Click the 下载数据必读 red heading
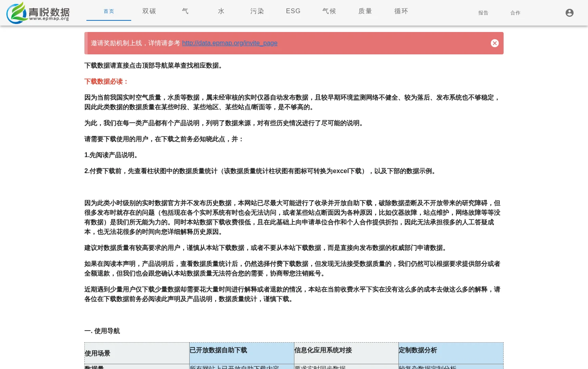The image size is (588, 369). pyautogui.click(x=106, y=82)
